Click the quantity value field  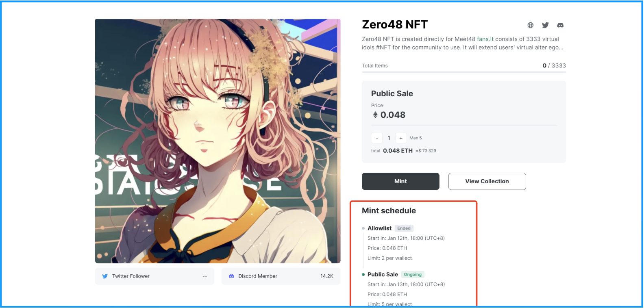tap(389, 138)
